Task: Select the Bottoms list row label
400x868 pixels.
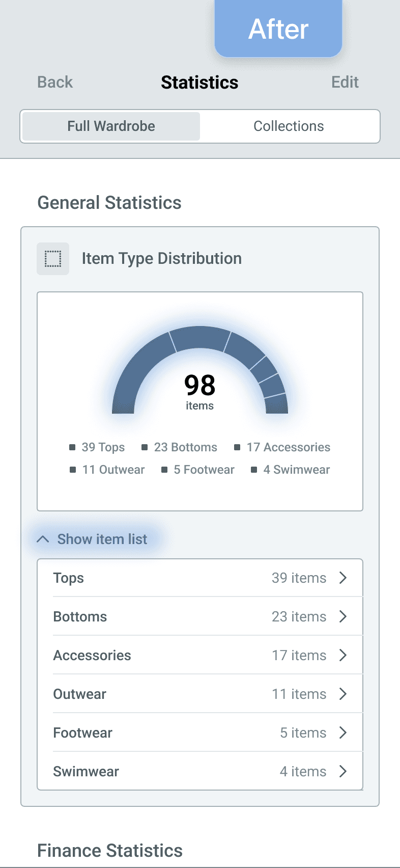Action: pos(80,617)
